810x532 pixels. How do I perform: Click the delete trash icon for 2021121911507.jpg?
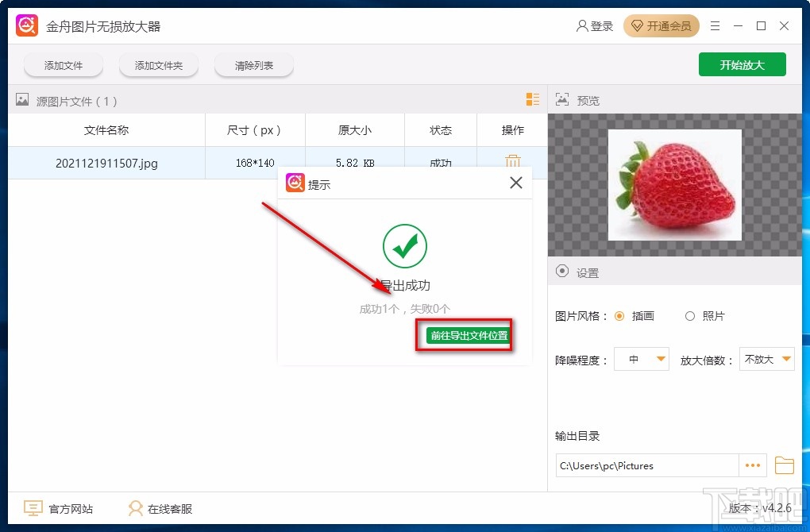click(512, 160)
